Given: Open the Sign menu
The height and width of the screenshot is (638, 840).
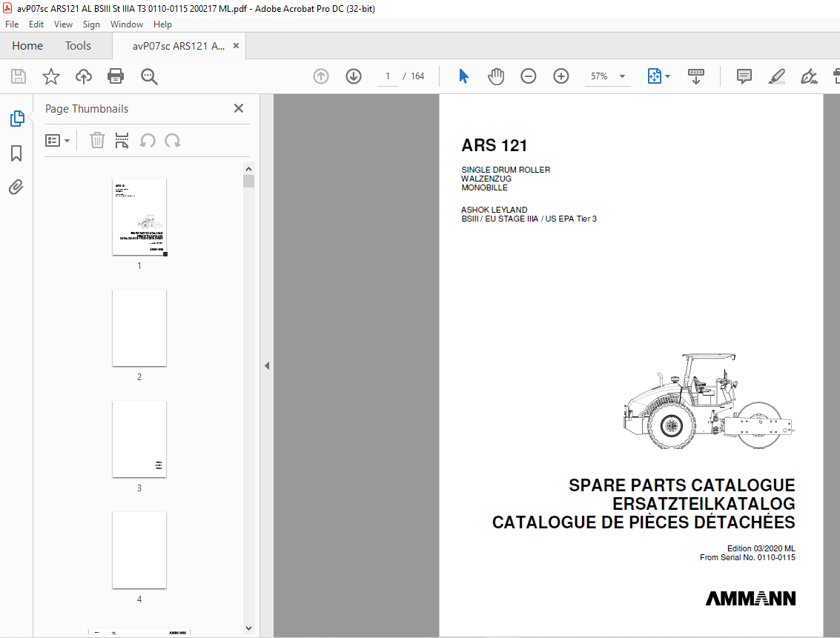Looking at the screenshot, I should 91,24.
